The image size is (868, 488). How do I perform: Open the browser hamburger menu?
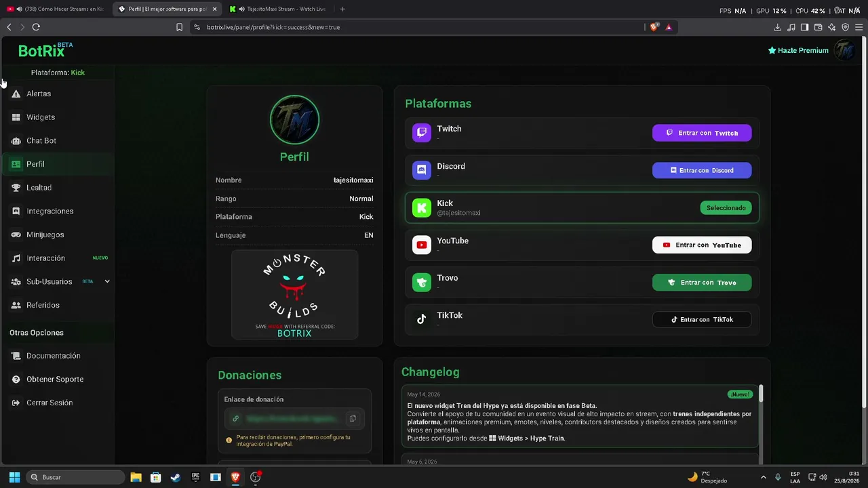(x=859, y=27)
